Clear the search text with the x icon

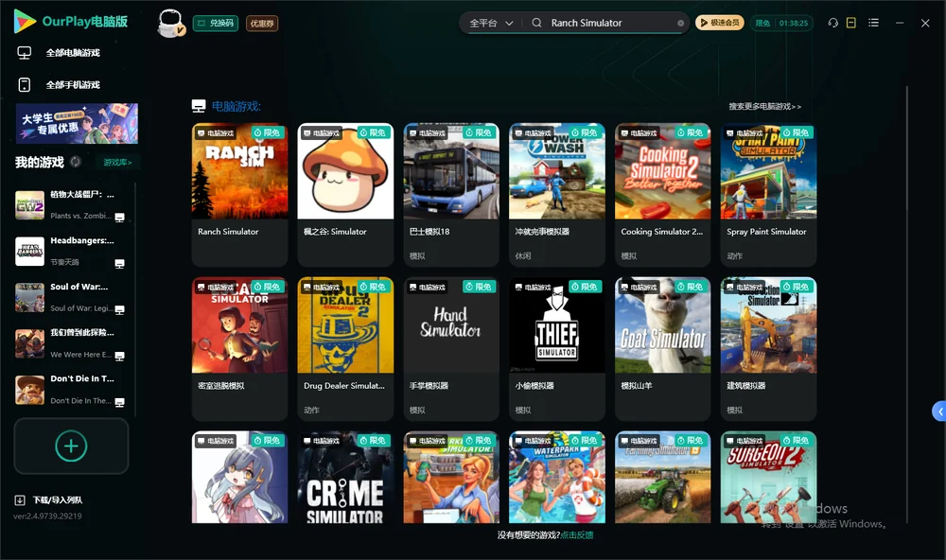680,23
